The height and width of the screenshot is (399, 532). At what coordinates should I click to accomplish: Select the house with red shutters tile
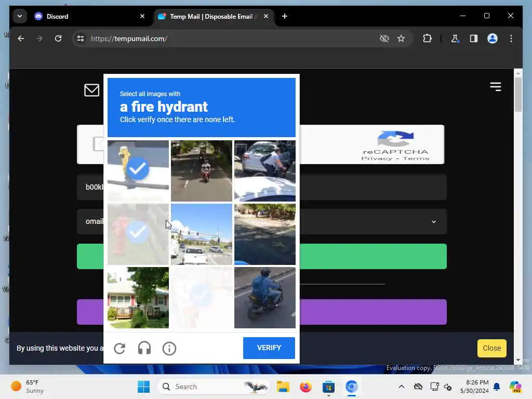138,298
